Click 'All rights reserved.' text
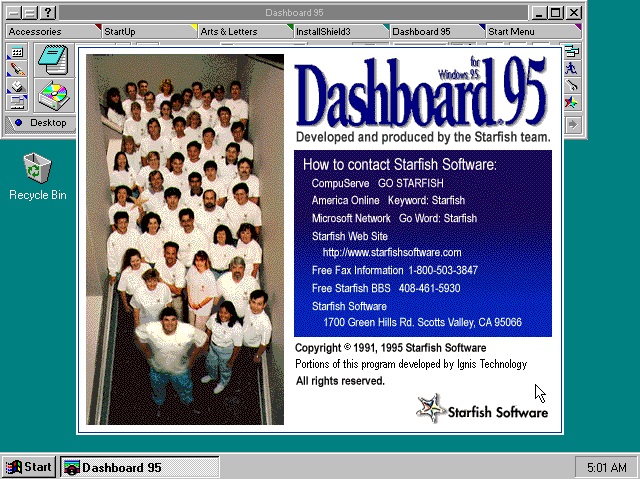640x479 pixels. (x=340, y=381)
